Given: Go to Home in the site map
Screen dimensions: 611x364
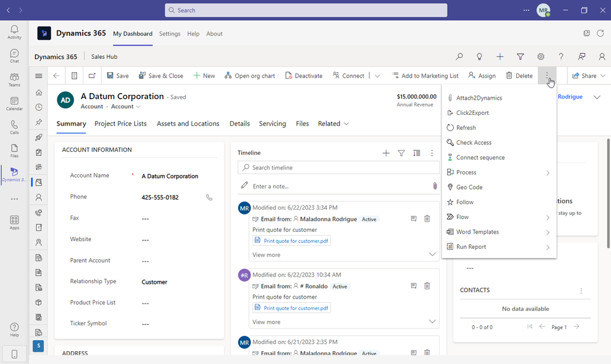Looking at the screenshot, I should point(39,92).
